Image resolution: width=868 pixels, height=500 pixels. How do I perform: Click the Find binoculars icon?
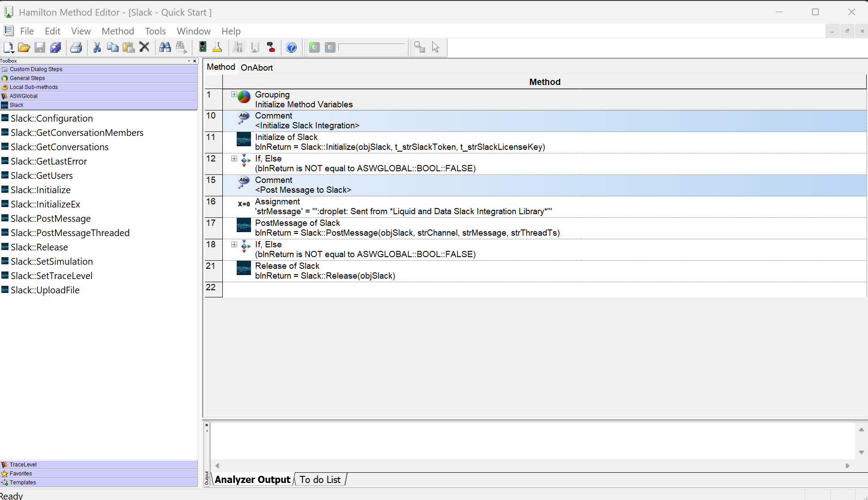pos(165,47)
